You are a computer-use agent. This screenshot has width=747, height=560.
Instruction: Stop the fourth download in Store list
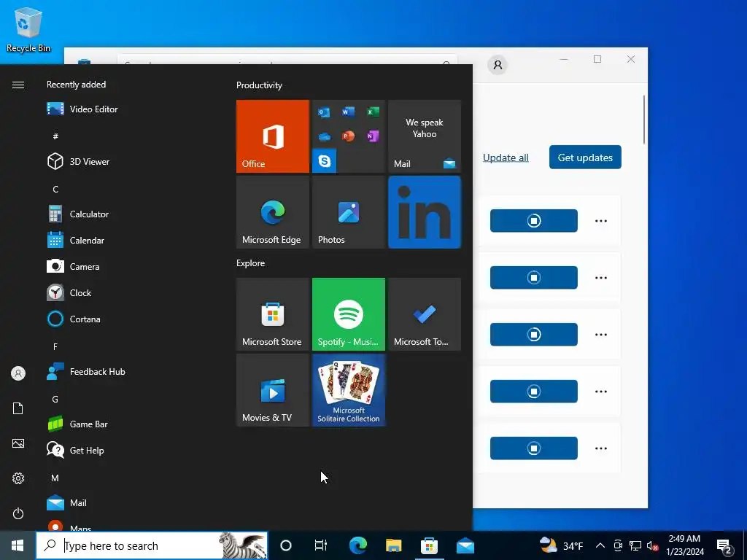click(x=533, y=392)
